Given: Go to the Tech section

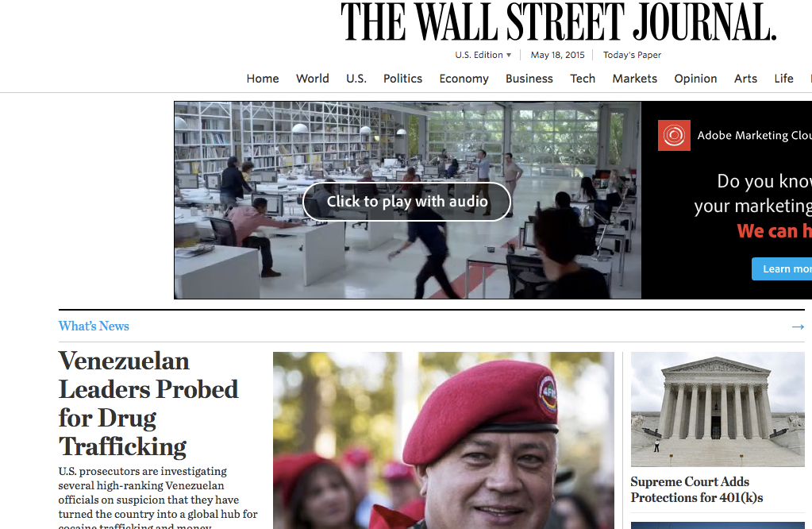Looking at the screenshot, I should coord(583,79).
